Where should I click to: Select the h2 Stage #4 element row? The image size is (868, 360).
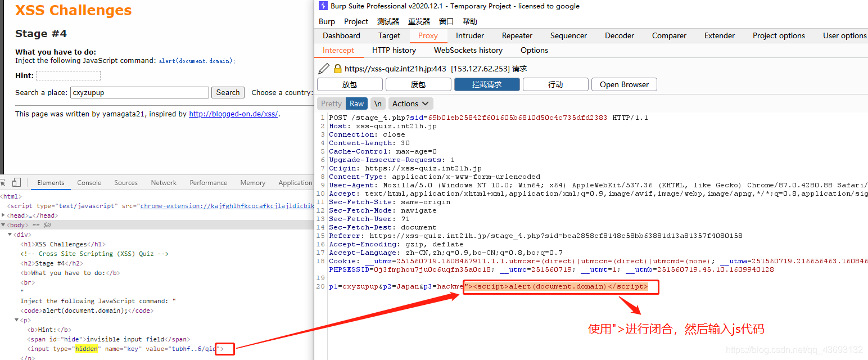(x=157, y=263)
